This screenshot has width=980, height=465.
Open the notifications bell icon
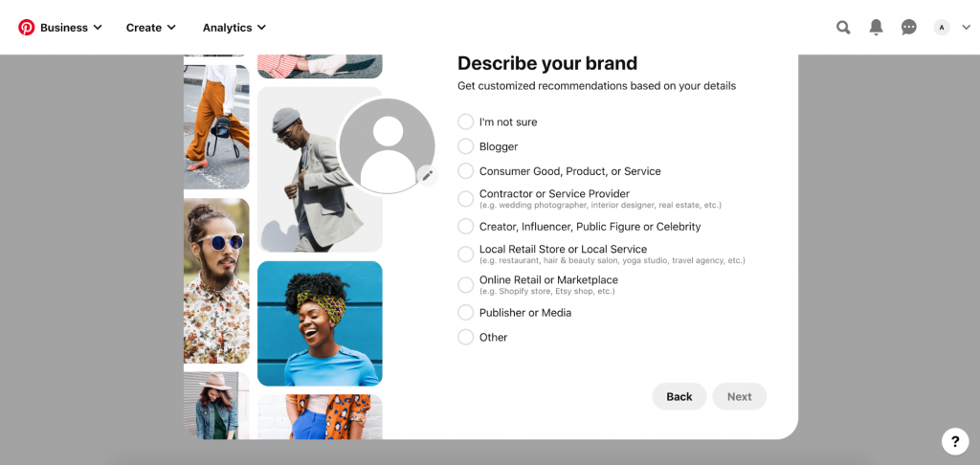coord(876,28)
